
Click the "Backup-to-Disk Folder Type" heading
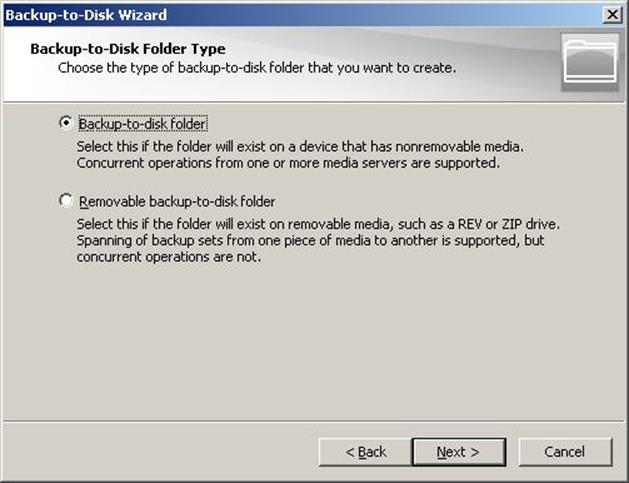coord(128,49)
